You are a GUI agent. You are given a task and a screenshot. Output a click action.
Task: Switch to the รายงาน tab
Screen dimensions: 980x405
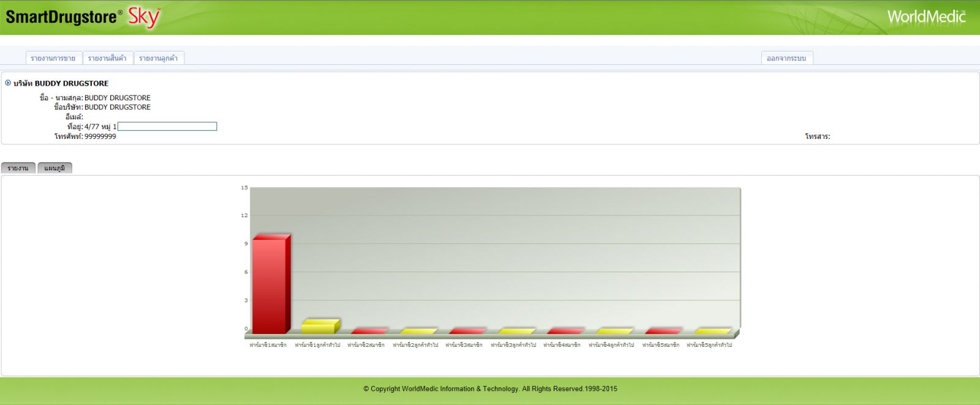18,168
